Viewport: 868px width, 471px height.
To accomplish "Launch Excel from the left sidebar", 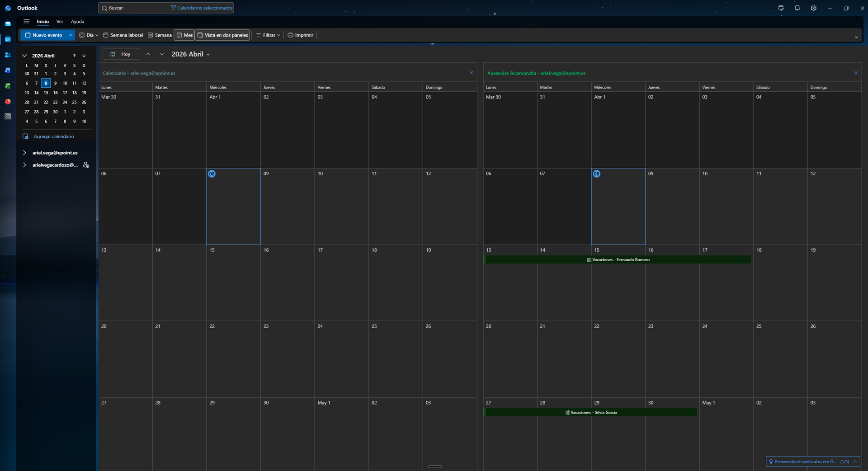I will [8, 86].
